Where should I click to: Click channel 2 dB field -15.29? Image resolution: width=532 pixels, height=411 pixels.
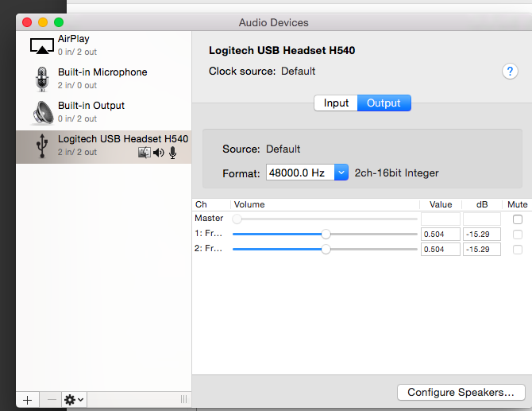click(482, 250)
